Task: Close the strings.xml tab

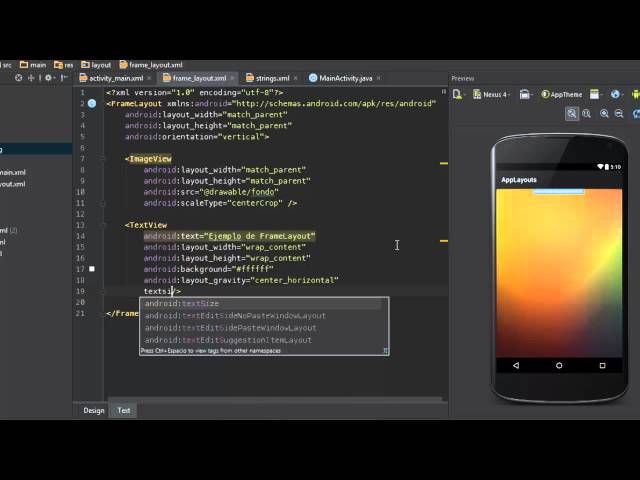Action: point(296,78)
